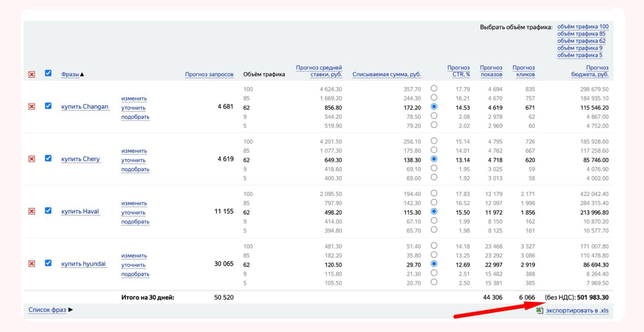Screen dimensions: 644x332
Task: Remove the phrase "купить Haval" with its red X
Action: click(32, 212)
